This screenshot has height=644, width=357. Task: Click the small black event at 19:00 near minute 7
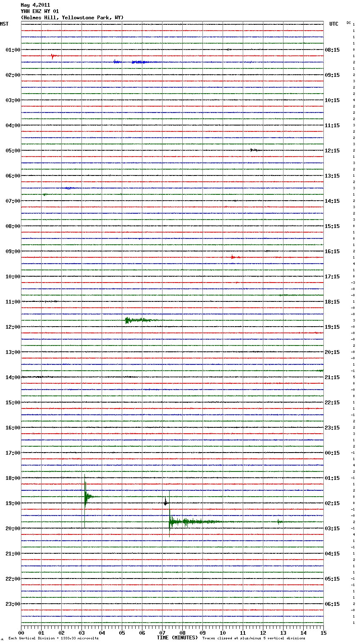pyautogui.click(x=165, y=502)
